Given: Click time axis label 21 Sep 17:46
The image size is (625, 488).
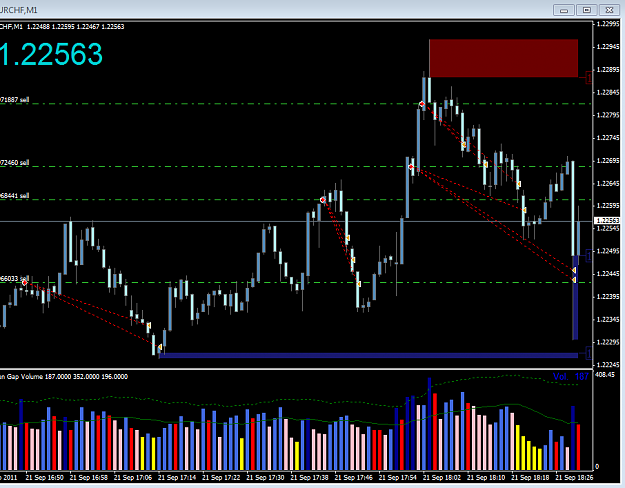Looking at the screenshot, I should click(x=354, y=477).
